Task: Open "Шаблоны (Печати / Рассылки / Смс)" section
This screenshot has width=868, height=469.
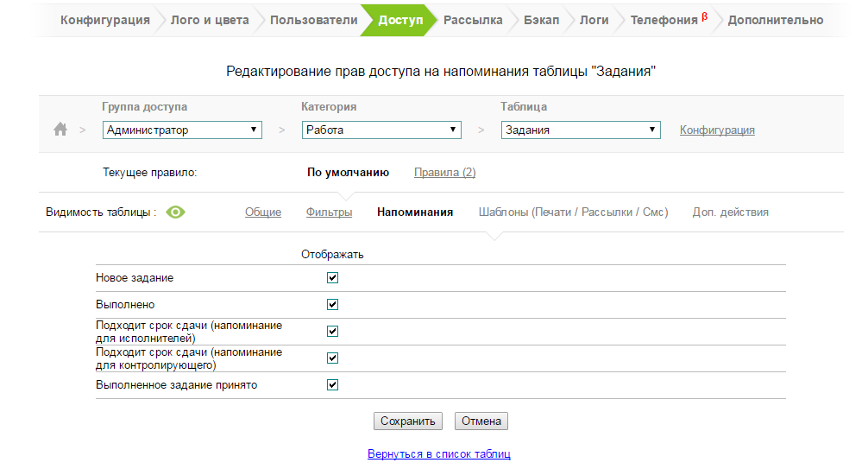Action: [573, 212]
